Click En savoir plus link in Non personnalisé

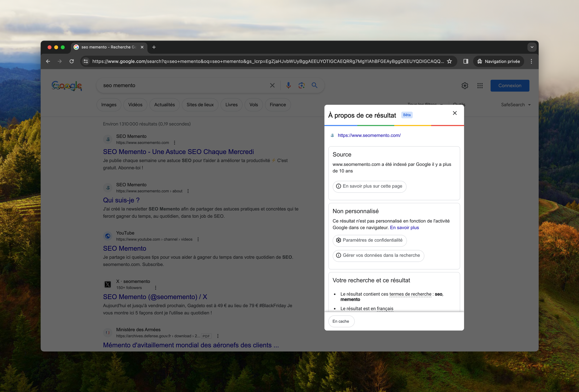[404, 228]
